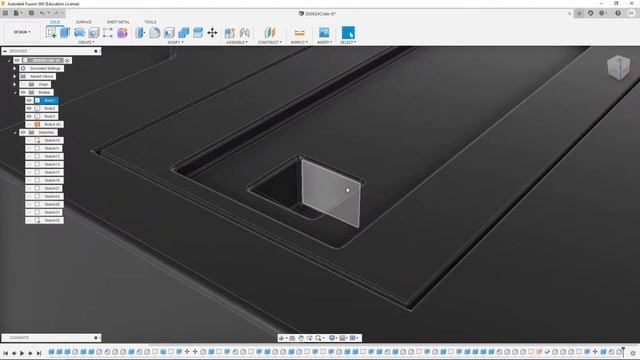This screenshot has height=360, width=640.
Task: Open the File menu icon
Action: pos(17,13)
